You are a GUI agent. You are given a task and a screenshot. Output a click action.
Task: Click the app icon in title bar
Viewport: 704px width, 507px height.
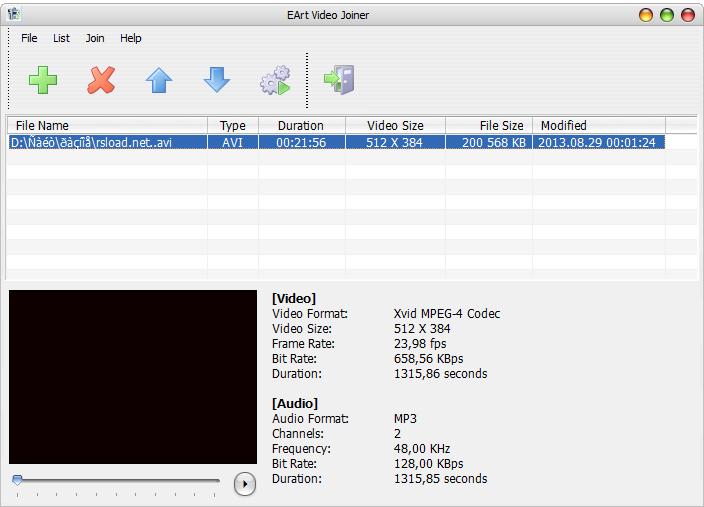14,14
